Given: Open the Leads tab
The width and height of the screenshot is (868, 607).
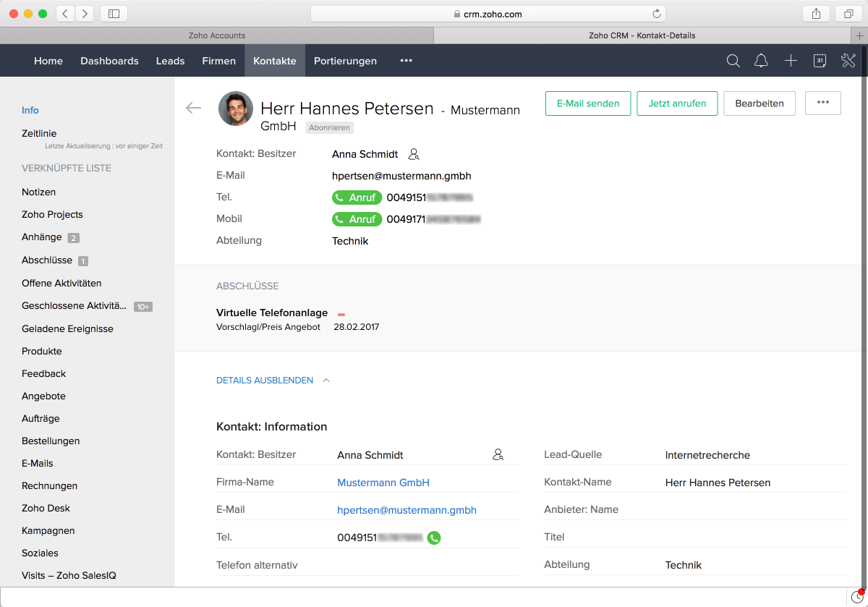Looking at the screenshot, I should click(x=170, y=61).
